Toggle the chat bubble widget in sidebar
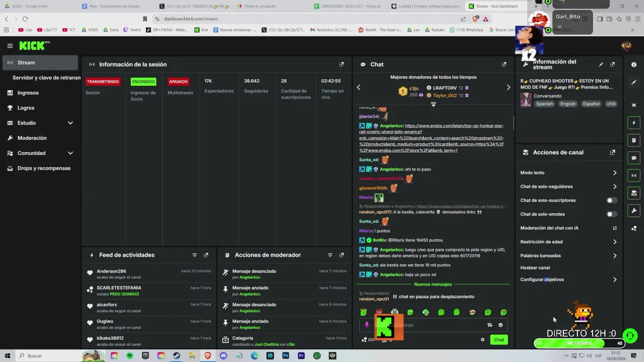This screenshot has width=644, height=362. pos(634,158)
